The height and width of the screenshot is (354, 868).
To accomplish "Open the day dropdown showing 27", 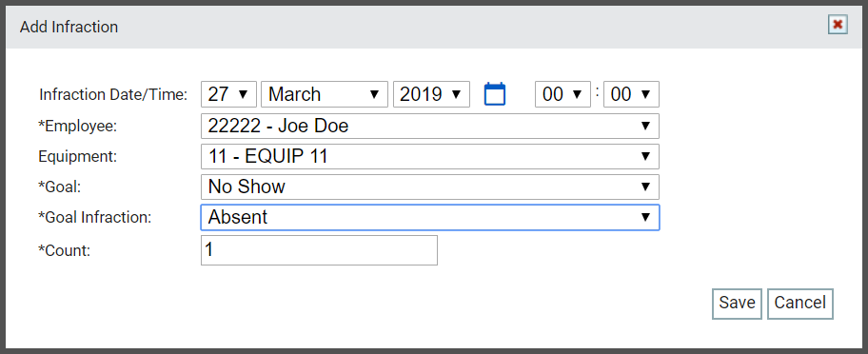I will point(228,94).
